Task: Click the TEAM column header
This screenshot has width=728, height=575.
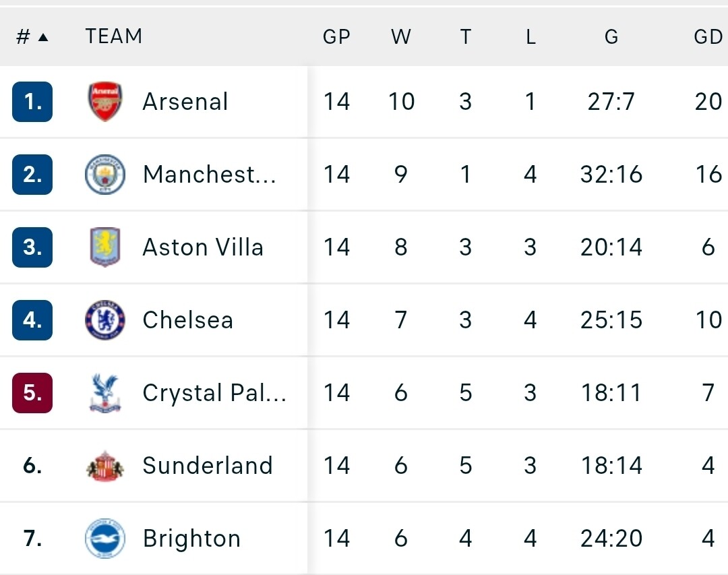Action: click(114, 36)
